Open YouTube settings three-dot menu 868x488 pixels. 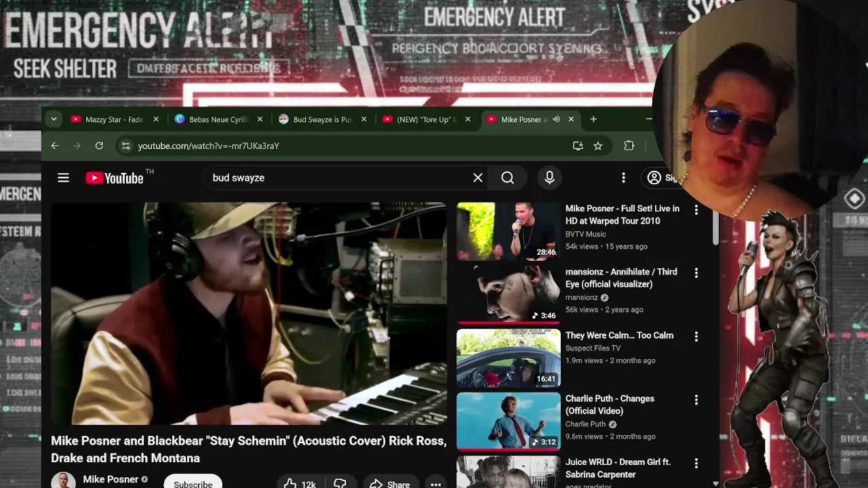tap(623, 178)
